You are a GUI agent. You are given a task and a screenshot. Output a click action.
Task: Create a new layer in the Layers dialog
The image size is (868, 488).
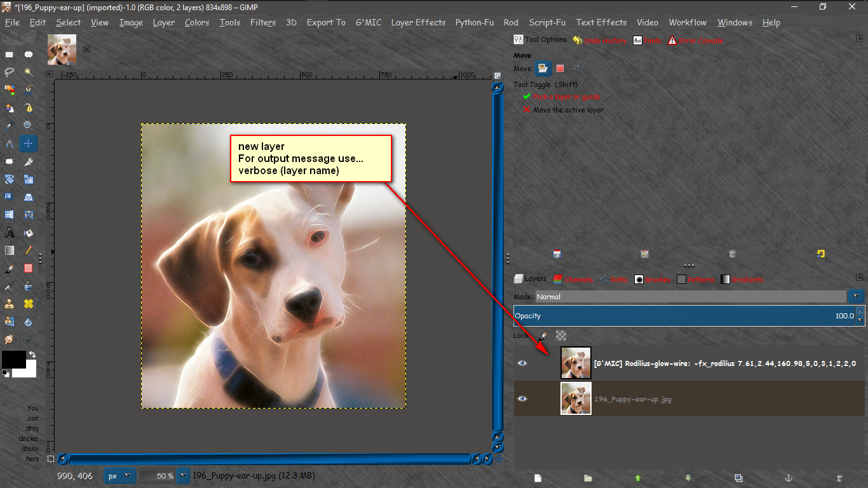point(538,478)
